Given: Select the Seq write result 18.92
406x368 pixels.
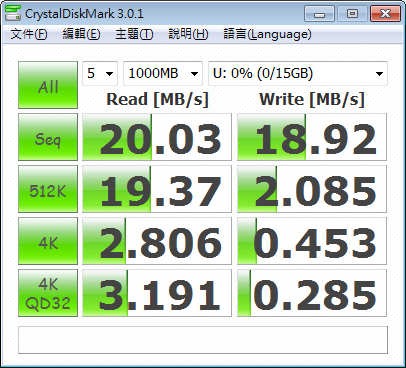Looking at the screenshot, I should point(312,137).
